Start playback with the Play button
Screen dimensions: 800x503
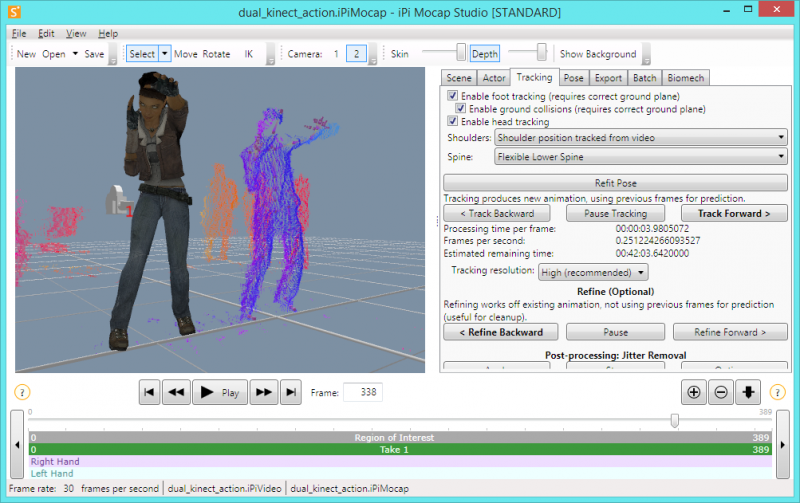tap(220, 392)
